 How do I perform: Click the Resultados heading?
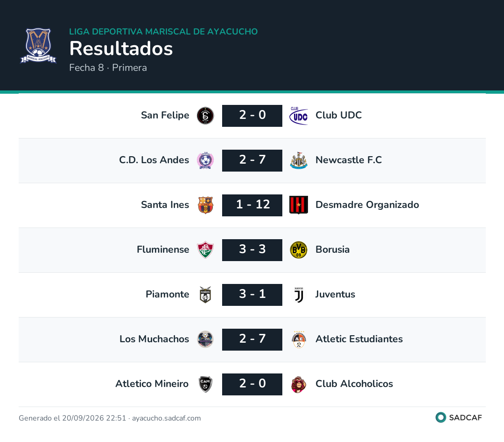[x=121, y=48]
